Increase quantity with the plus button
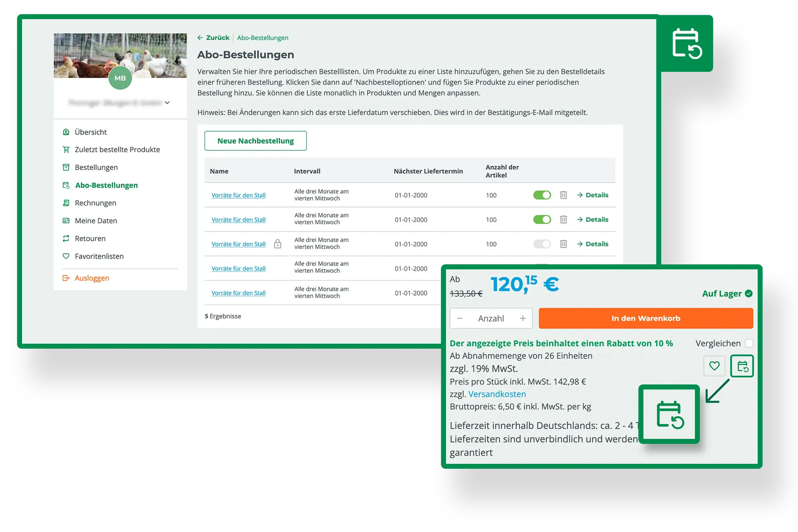The width and height of the screenshot is (798, 532). point(522,318)
